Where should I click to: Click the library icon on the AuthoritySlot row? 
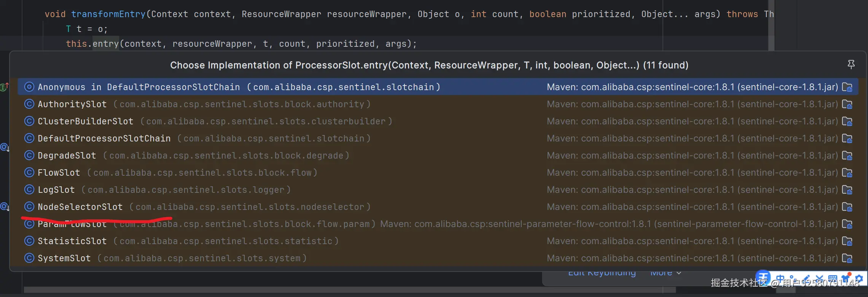pos(847,104)
